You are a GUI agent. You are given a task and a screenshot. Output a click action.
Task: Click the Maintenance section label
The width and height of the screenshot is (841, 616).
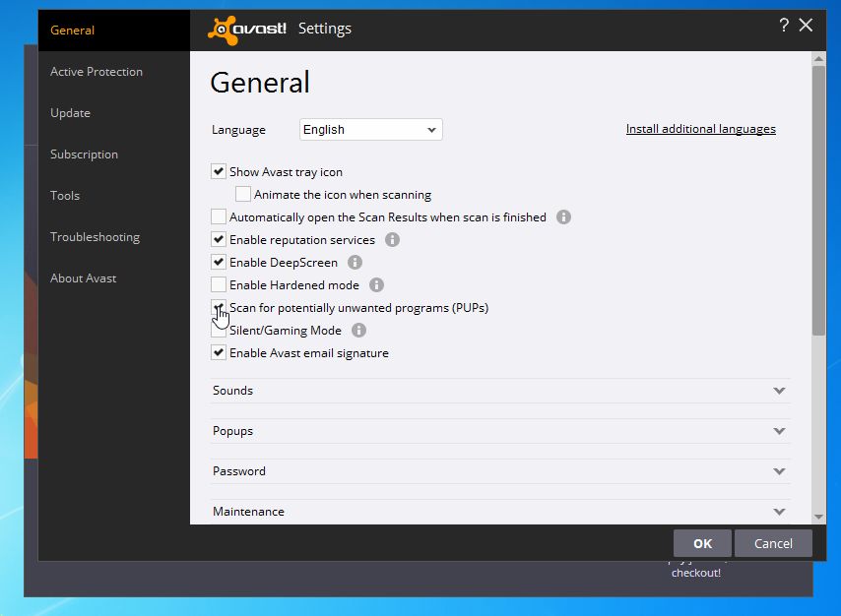click(x=248, y=512)
